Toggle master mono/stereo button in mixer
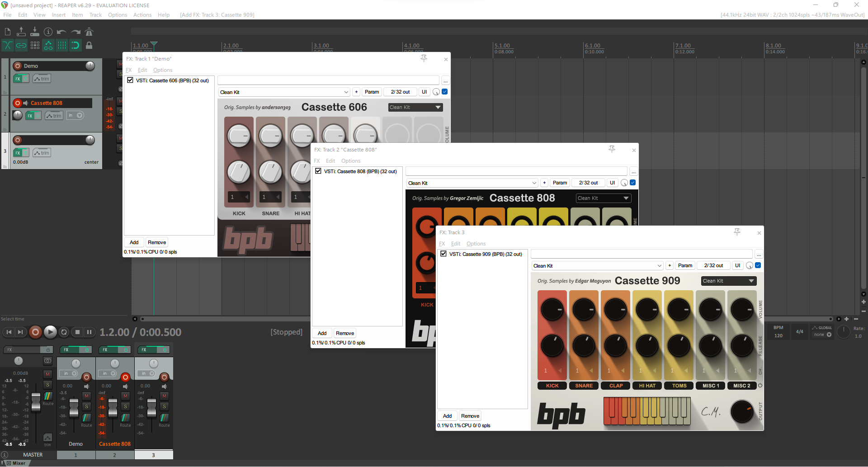The height and width of the screenshot is (467, 868). (x=47, y=361)
